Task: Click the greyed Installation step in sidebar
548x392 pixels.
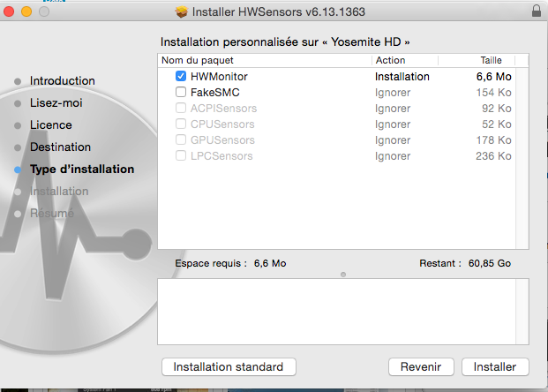Action: pos(59,192)
